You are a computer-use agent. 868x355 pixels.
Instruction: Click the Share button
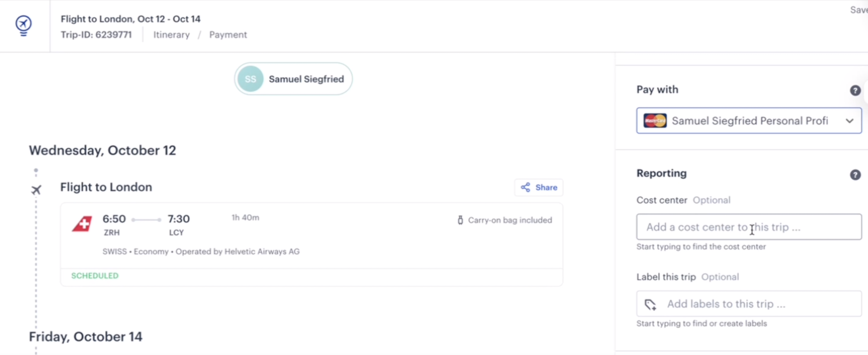538,187
